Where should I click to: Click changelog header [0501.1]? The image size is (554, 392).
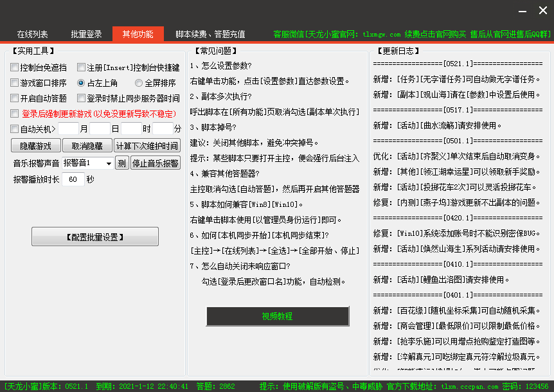[x=458, y=141]
